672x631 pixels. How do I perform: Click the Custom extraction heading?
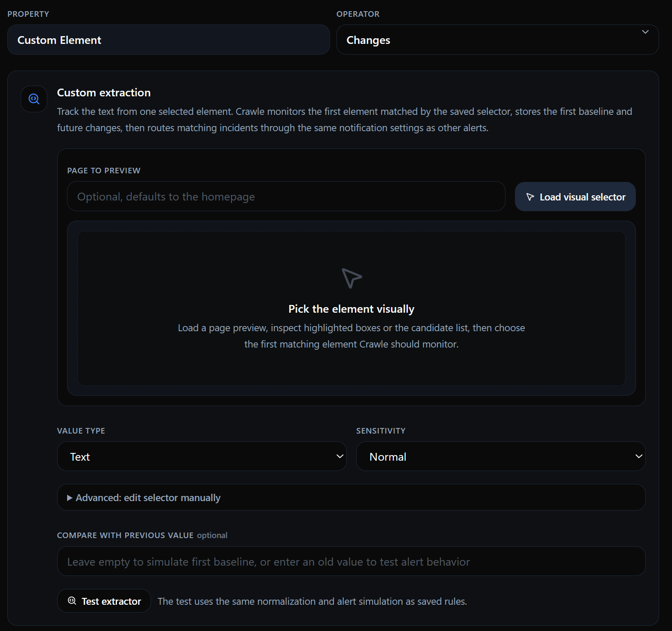(x=104, y=92)
